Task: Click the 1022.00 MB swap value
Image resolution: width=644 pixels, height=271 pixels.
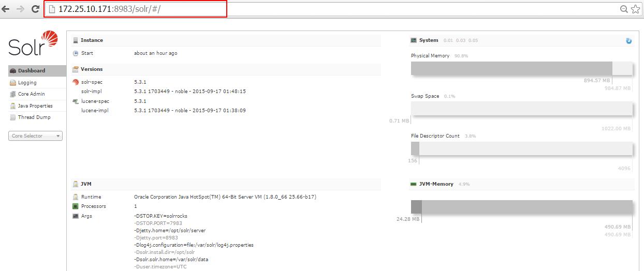Action: tap(616, 129)
